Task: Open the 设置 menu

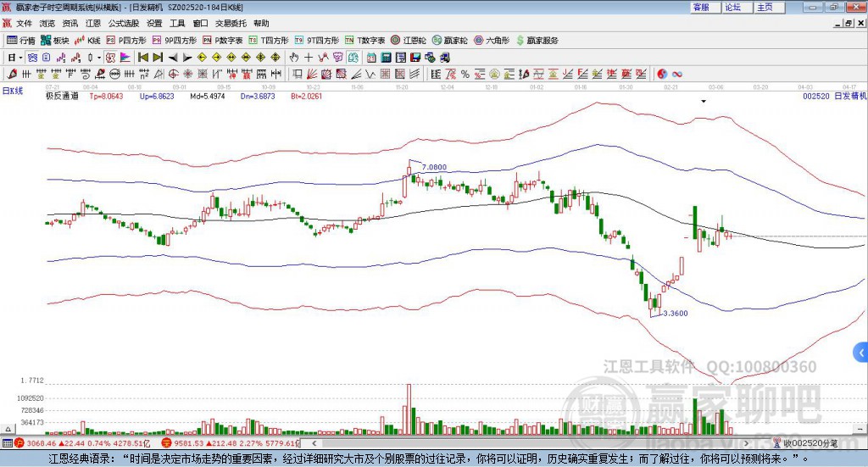Action: point(154,23)
